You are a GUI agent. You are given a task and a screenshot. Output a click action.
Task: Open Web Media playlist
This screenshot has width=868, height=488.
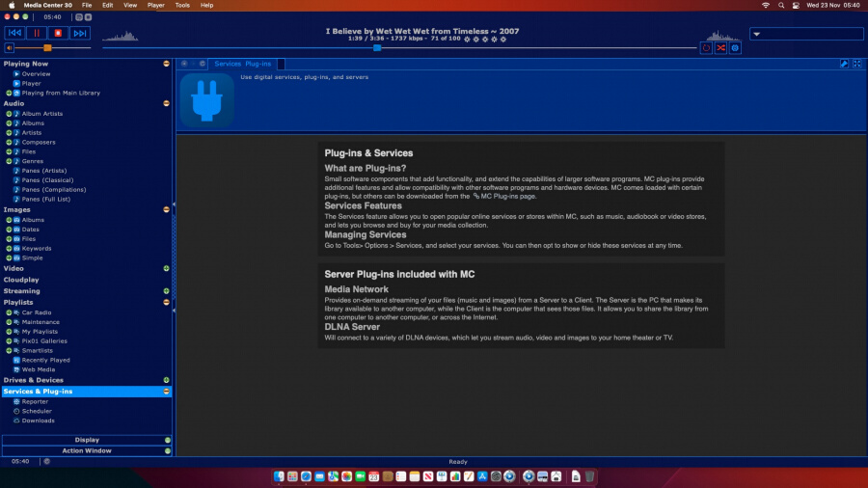pos(39,369)
